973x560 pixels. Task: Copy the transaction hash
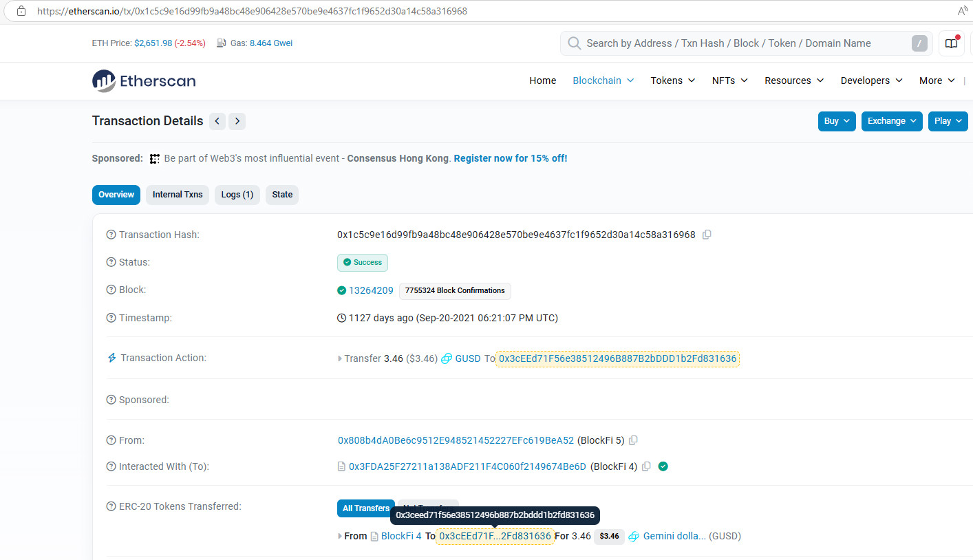(x=707, y=235)
